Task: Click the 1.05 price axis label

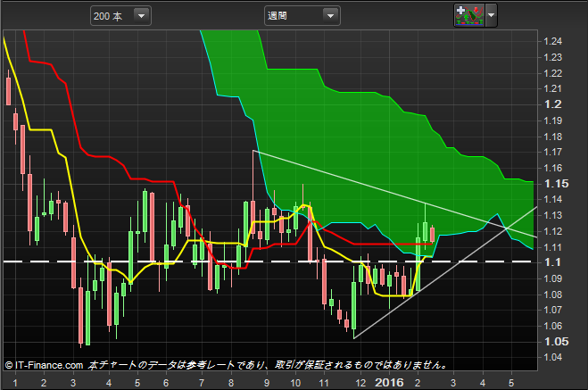Action: click(x=556, y=342)
